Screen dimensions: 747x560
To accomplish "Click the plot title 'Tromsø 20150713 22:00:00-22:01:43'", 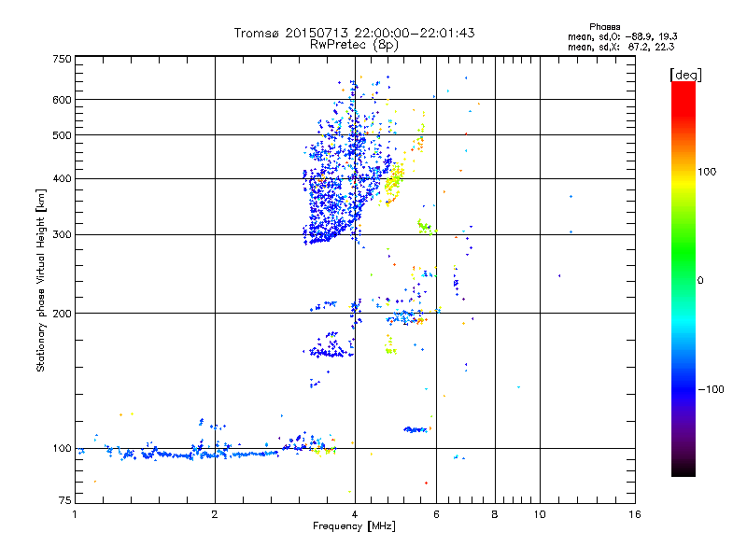I will (354, 33).
